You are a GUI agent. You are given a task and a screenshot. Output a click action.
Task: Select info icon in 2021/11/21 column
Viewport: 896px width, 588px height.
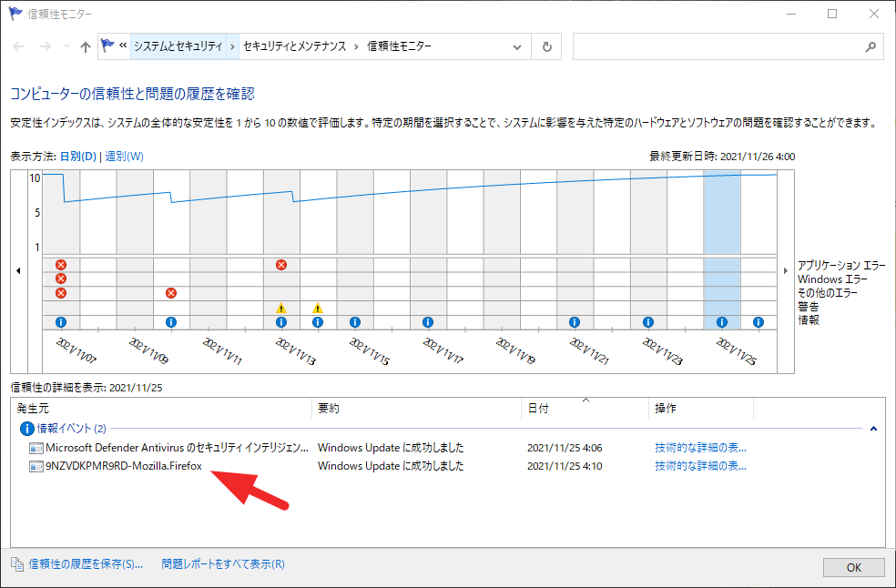click(575, 322)
